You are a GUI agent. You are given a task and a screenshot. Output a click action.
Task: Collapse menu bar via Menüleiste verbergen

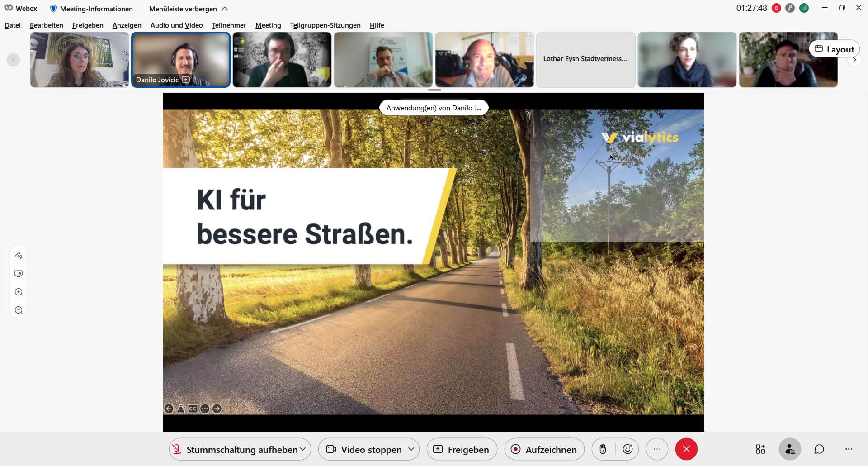[x=189, y=9]
